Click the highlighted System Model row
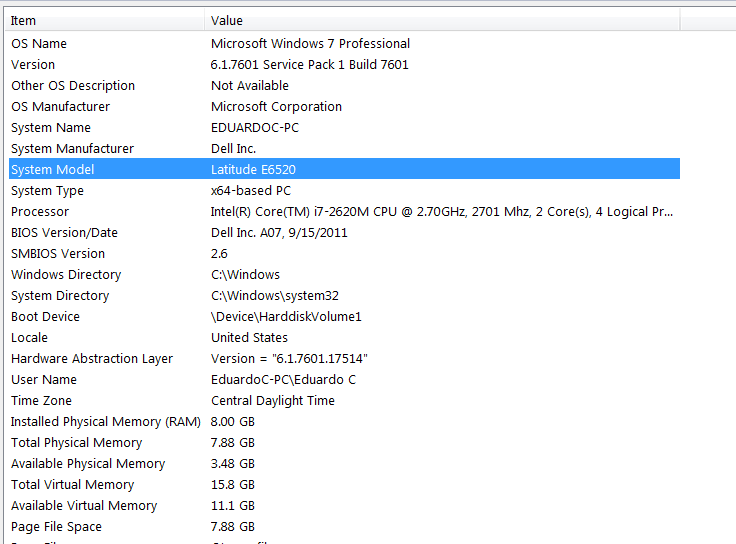This screenshot has width=736, height=544. [52, 170]
